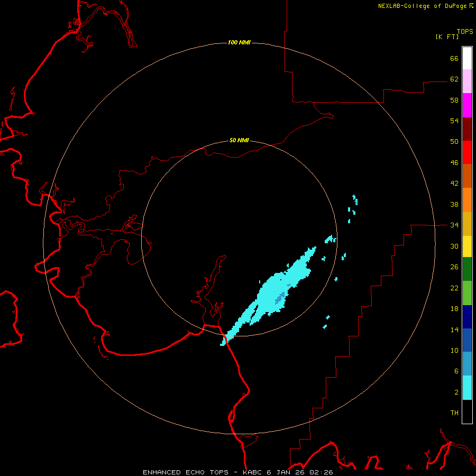Click the '02:26' timestamp text
Image resolution: width=476 pixels, height=476 pixels.
(321, 472)
